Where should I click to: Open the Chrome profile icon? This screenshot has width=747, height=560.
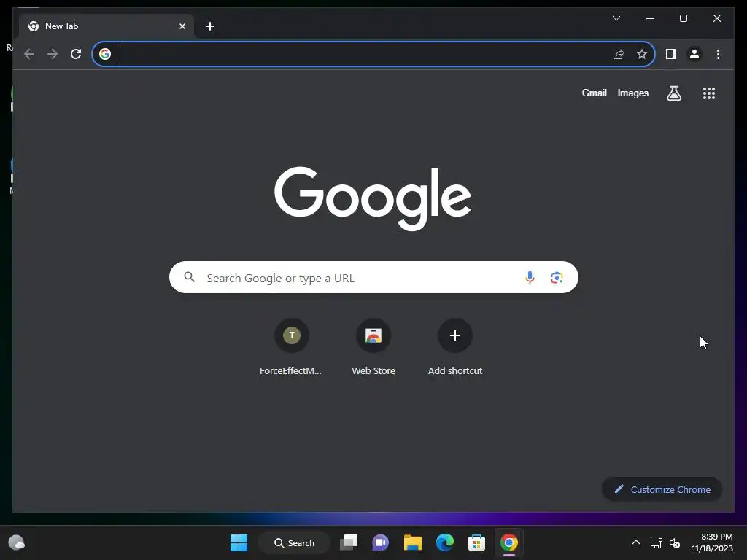tap(694, 54)
